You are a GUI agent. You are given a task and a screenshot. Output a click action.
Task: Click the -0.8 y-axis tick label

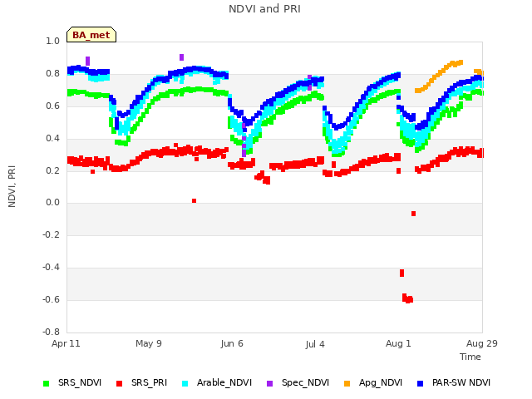(51, 332)
